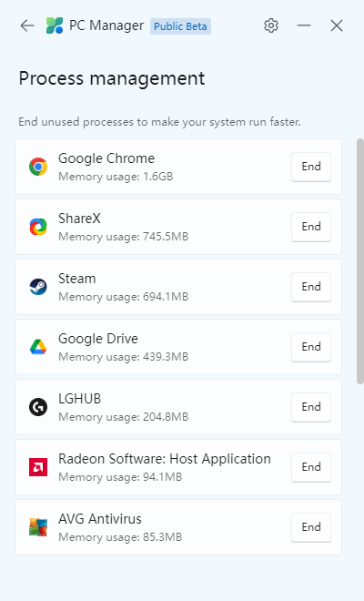End the Radeon Software Host Application process
The image size is (364, 601).
pos(311,467)
